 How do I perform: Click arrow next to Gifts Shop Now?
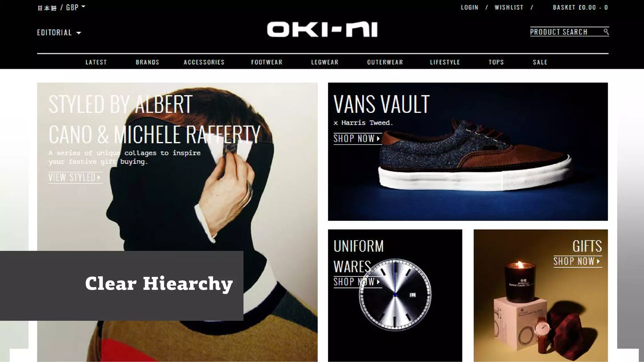[598, 261]
